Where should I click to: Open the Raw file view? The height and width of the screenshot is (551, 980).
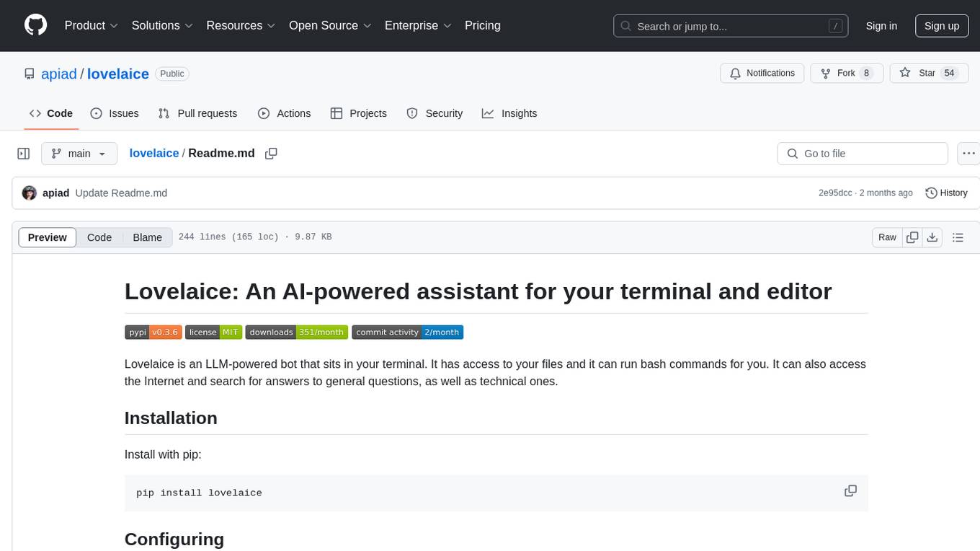click(x=887, y=237)
